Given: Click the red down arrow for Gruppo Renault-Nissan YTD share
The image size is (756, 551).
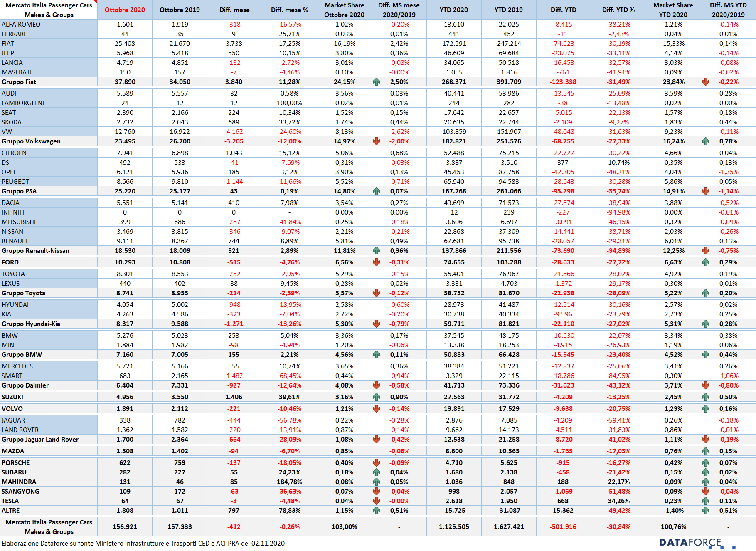Looking at the screenshot, I should click(706, 251).
